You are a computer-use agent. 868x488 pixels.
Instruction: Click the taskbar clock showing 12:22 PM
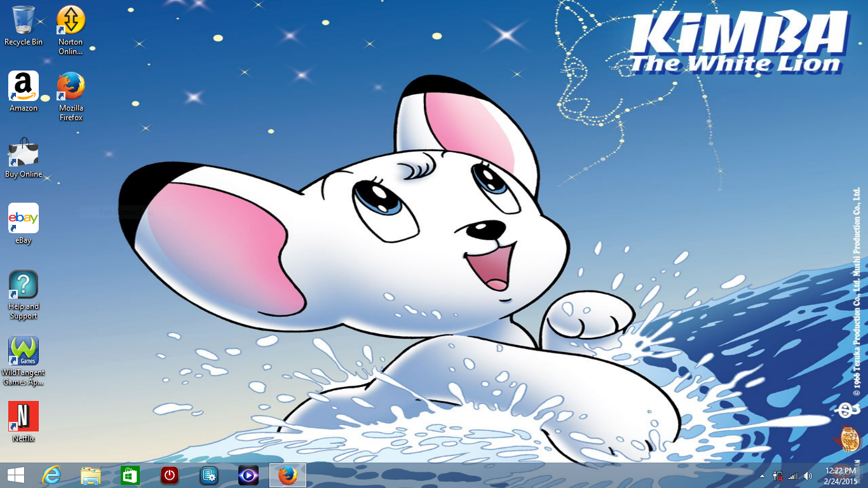click(x=841, y=475)
